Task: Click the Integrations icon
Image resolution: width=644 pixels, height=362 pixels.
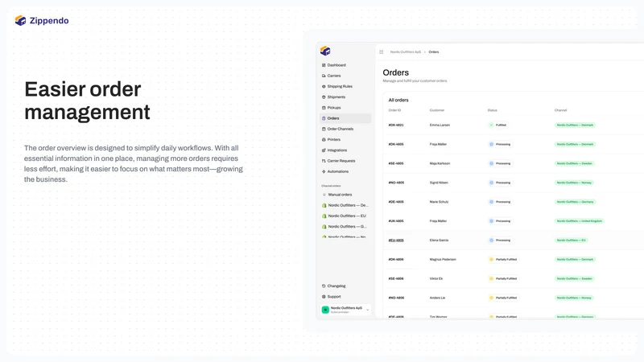Action: point(324,150)
